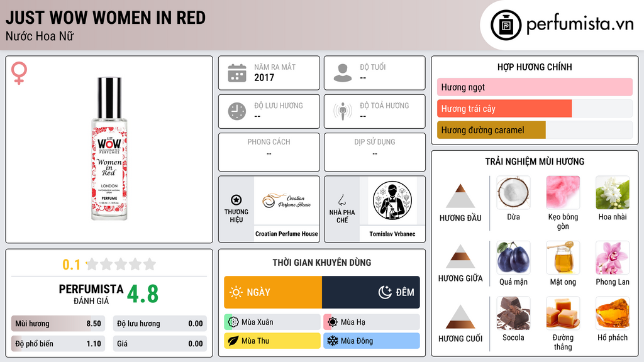Open the Croatian Perfume House brand name
The image size is (644, 362).
coord(287,234)
